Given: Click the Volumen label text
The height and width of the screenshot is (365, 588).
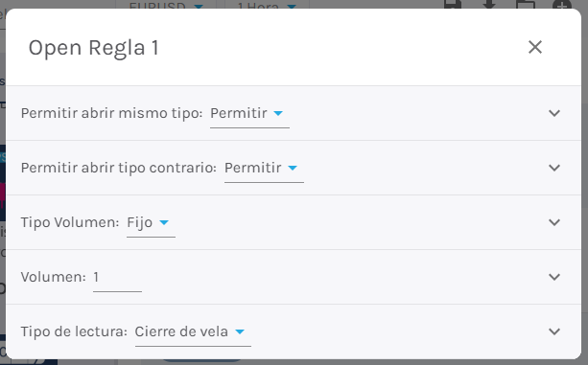Looking at the screenshot, I should coord(54,277).
